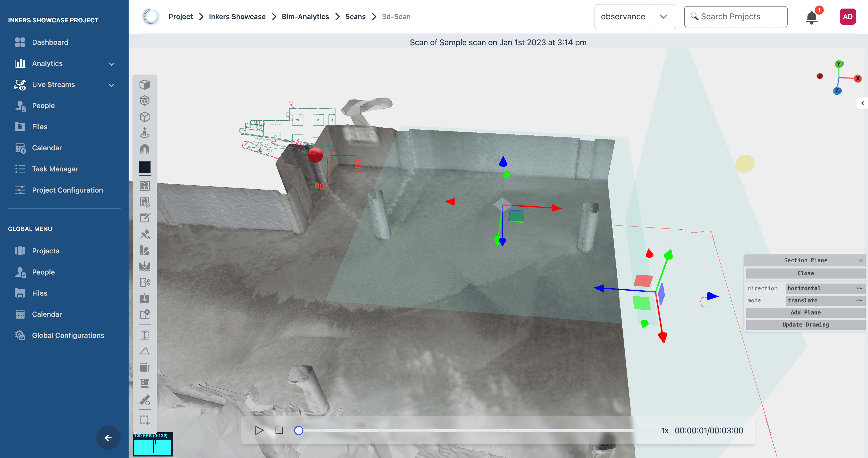Screen dimensions: 868x458
Task: Open the notifications bell
Action: tap(811, 17)
